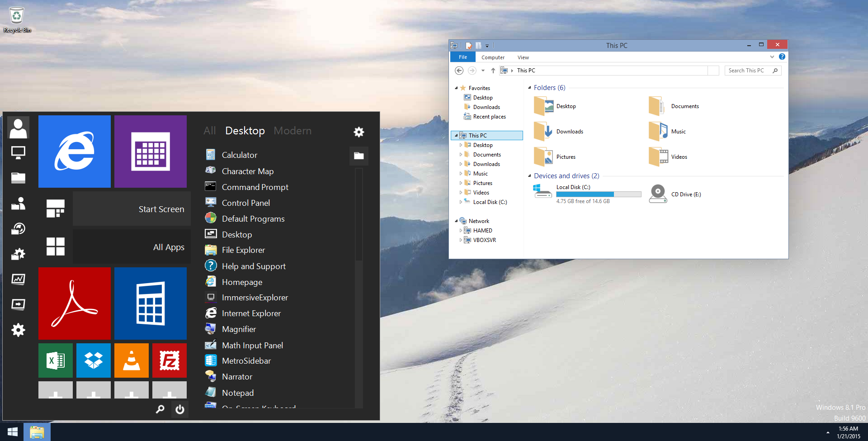Click the Local Disk (C:) storage usage bar
The image size is (868, 441).
pyautogui.click(x=598, y=194)
